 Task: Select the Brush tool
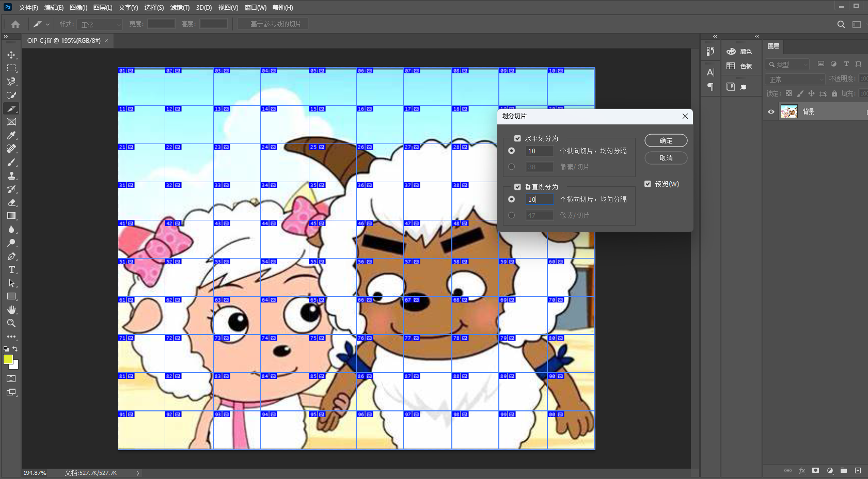tap(11, 162)
